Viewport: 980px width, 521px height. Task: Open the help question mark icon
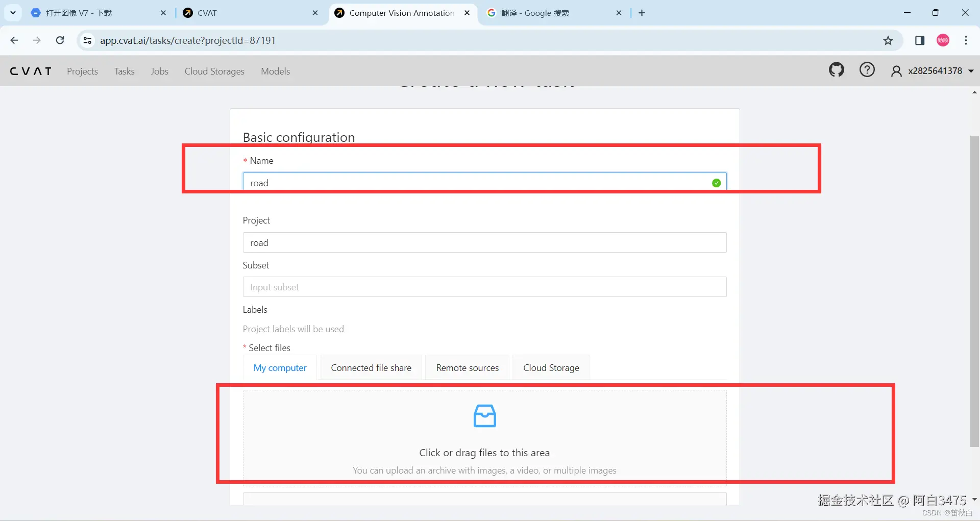click(x=867, y=70)
